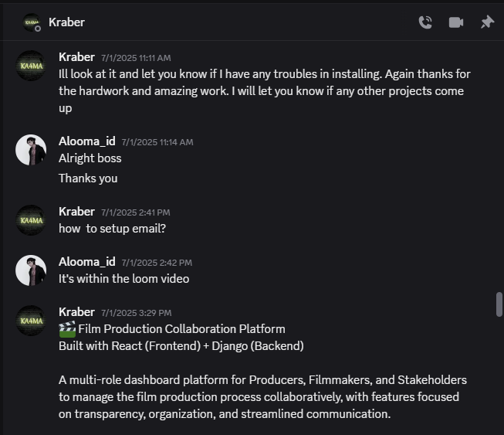Open Kraber's avatar on the 11:11 AM message
Image resolution: width=504 pixels, height=435 pixels.
click(31, 66)
